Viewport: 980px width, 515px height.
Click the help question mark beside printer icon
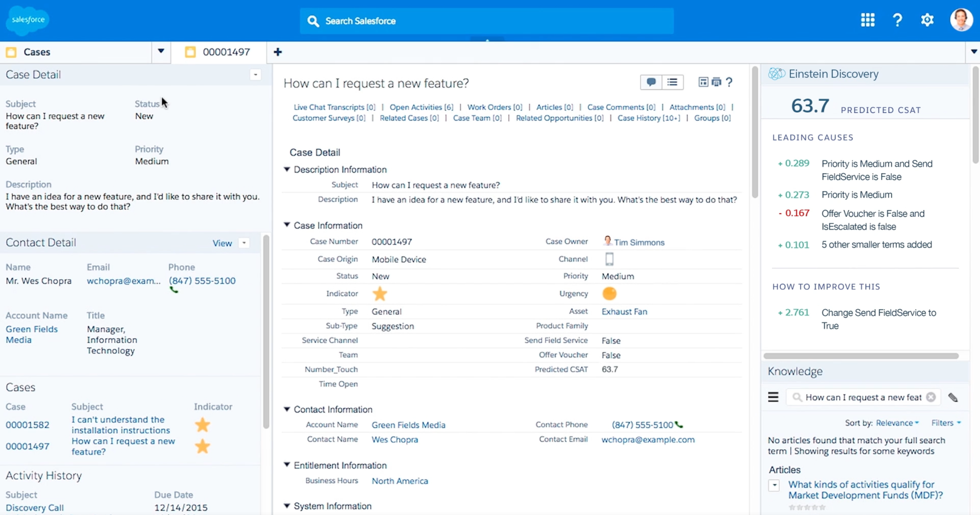729,82
